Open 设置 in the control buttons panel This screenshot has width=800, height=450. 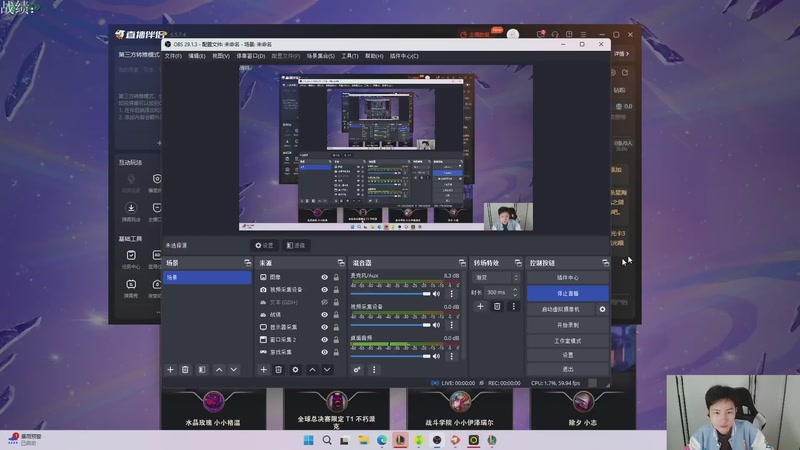(x=567, y=355)
